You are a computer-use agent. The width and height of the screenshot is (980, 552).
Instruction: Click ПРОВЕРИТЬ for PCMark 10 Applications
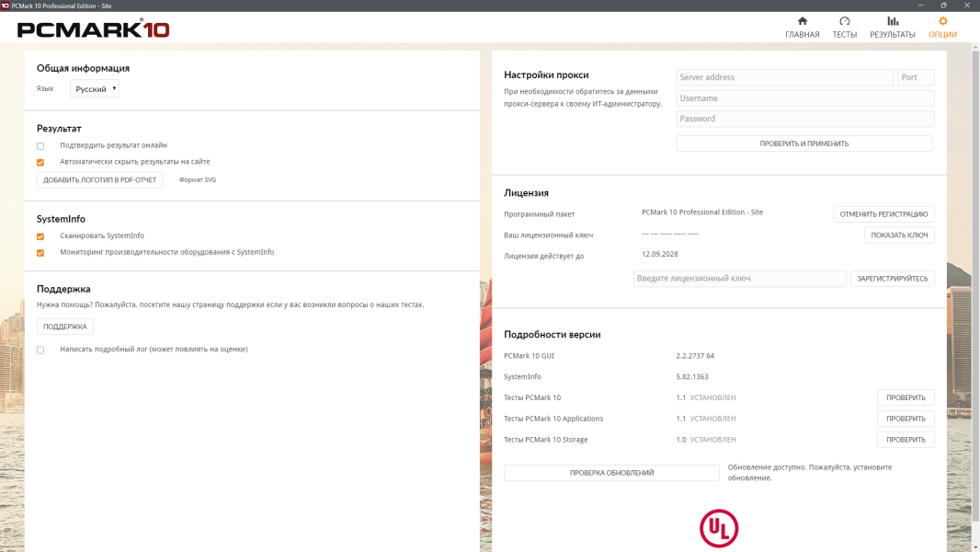906,419
